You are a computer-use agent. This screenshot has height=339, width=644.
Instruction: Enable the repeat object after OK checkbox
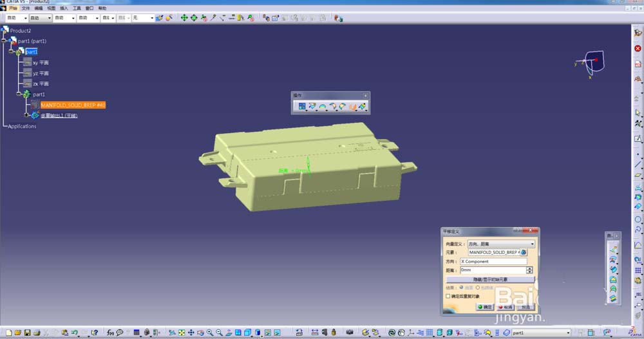point(448,296)
